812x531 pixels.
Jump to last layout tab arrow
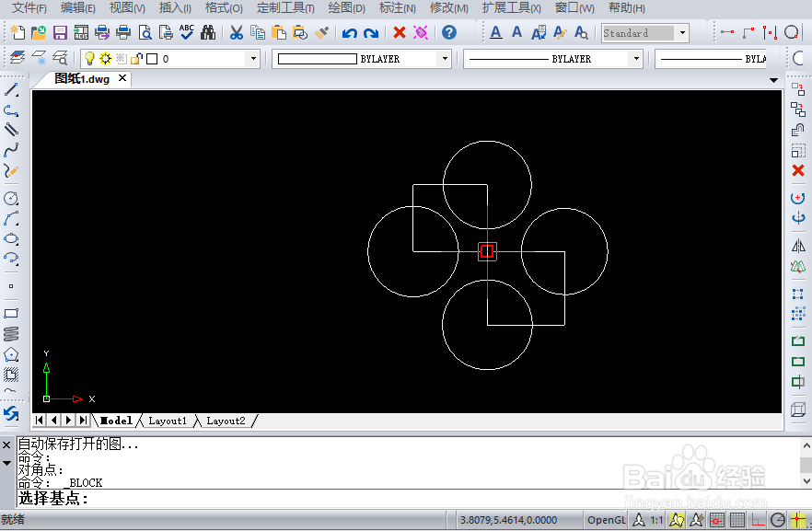pos(83,421)
